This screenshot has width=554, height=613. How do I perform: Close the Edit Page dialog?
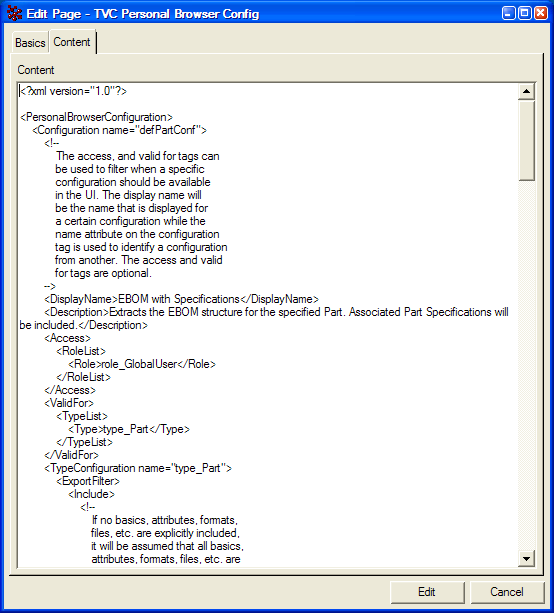click(541, 13)
